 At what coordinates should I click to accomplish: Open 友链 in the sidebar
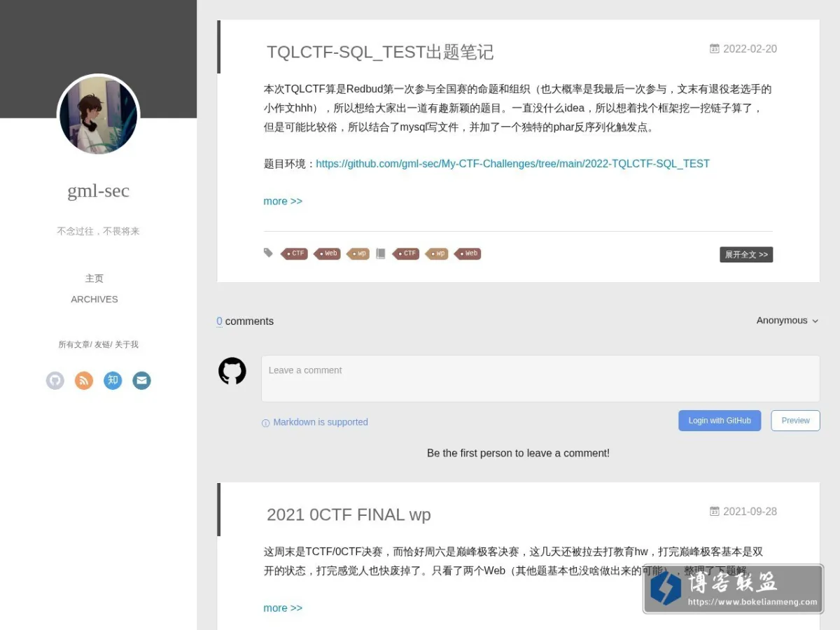coord(102,344)
